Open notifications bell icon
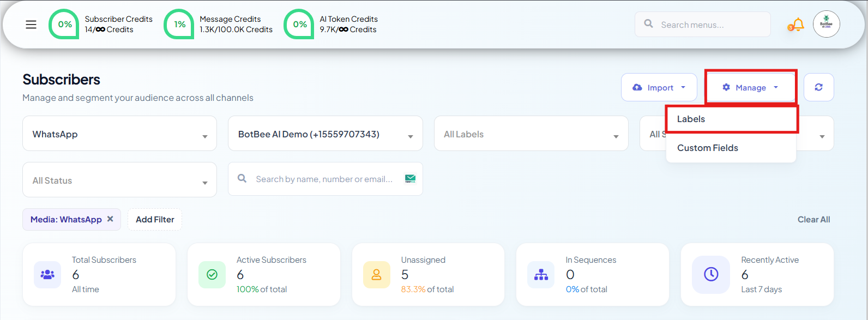The image size is (868, 320). coord(798,25)
